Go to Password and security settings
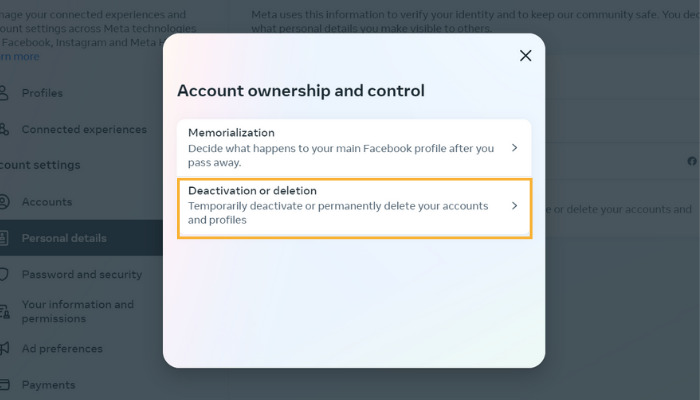The width and height of the screenshot is (700, 400). point(82,274)
